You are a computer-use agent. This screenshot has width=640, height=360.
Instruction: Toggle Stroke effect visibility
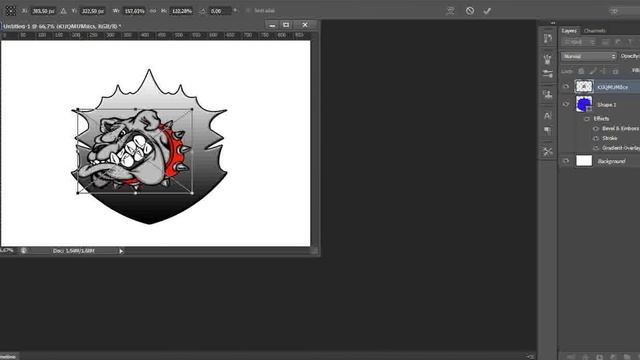596,138
